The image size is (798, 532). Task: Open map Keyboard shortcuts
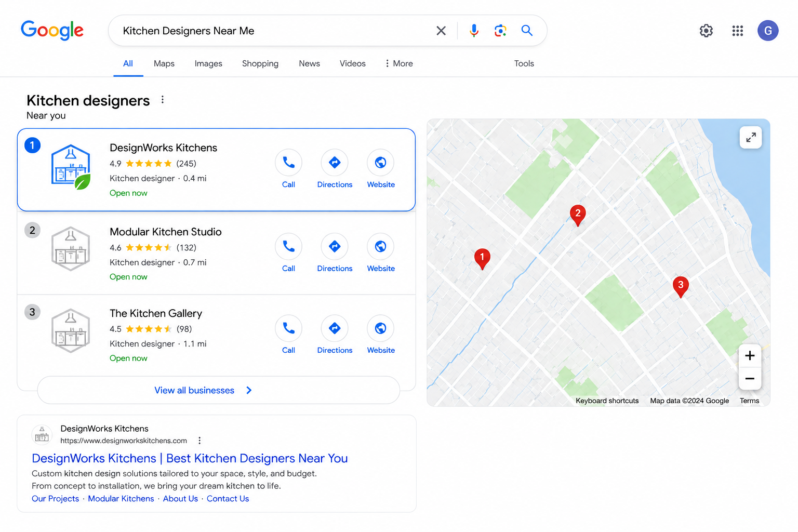(607, 401)
